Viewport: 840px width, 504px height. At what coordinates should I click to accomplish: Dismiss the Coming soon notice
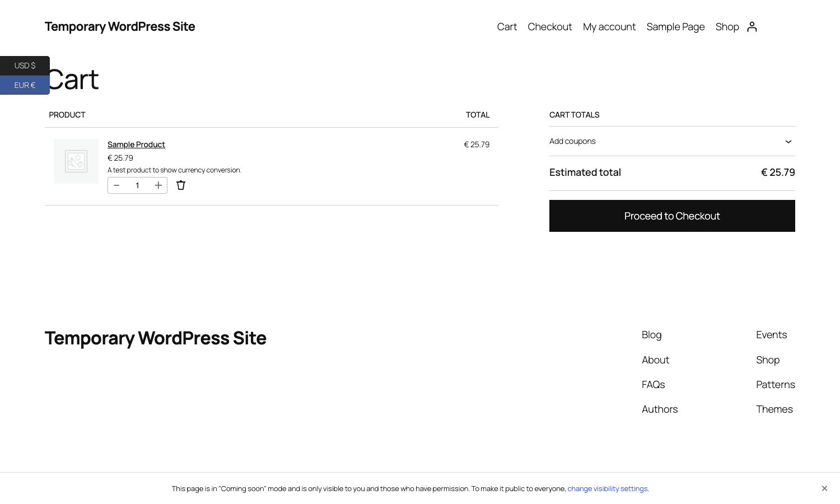tap(824, 488)
